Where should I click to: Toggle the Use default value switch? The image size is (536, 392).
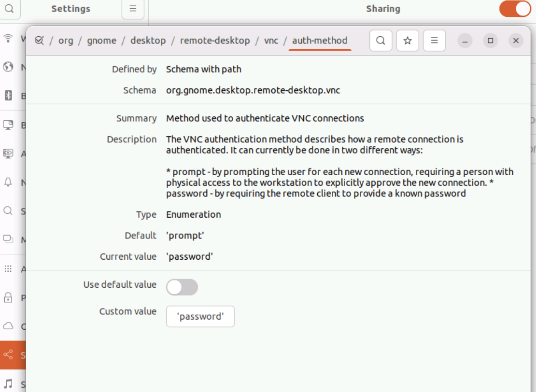point(182,287)
